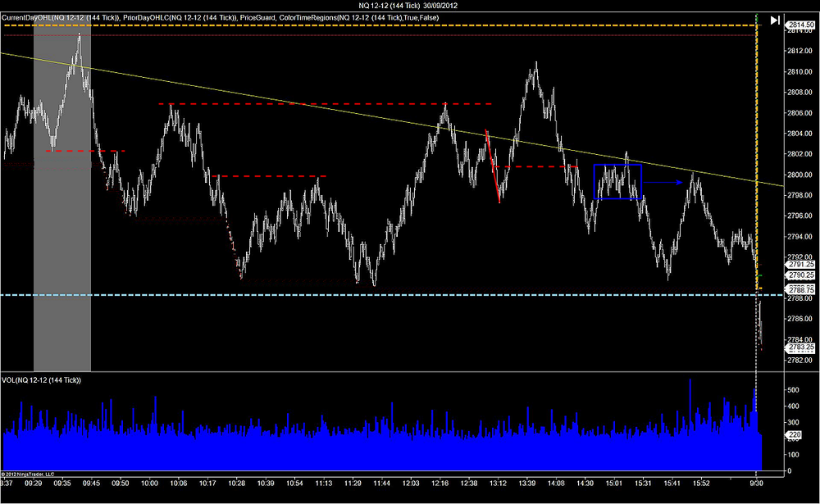This screenshot has height=504, width=820.
Task: Select the PriorDayOHLC indicator label
Action: [180, 18]
